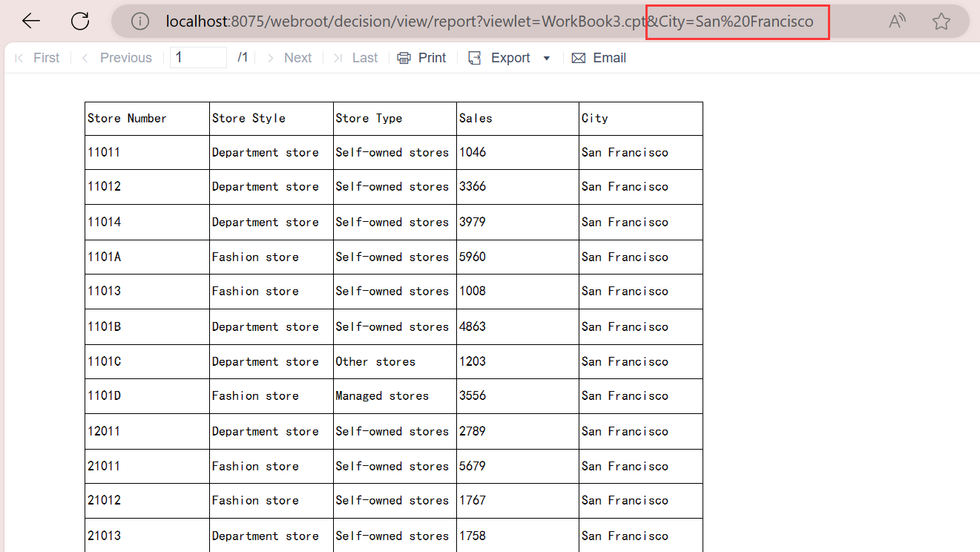Reload the report with the refresh icon
The width and height of the screenshot is (980, 552).
pos(79,21)
